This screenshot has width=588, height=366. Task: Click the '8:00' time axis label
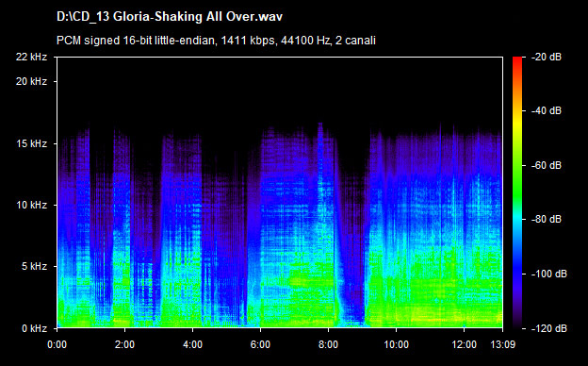[329, 344]
